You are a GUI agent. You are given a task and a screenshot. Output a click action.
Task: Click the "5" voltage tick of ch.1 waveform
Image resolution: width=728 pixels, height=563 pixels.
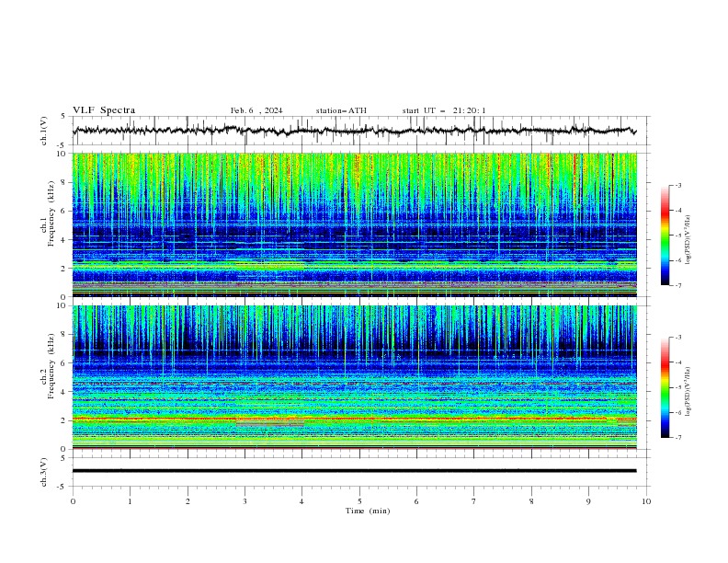tap(63, 116)
